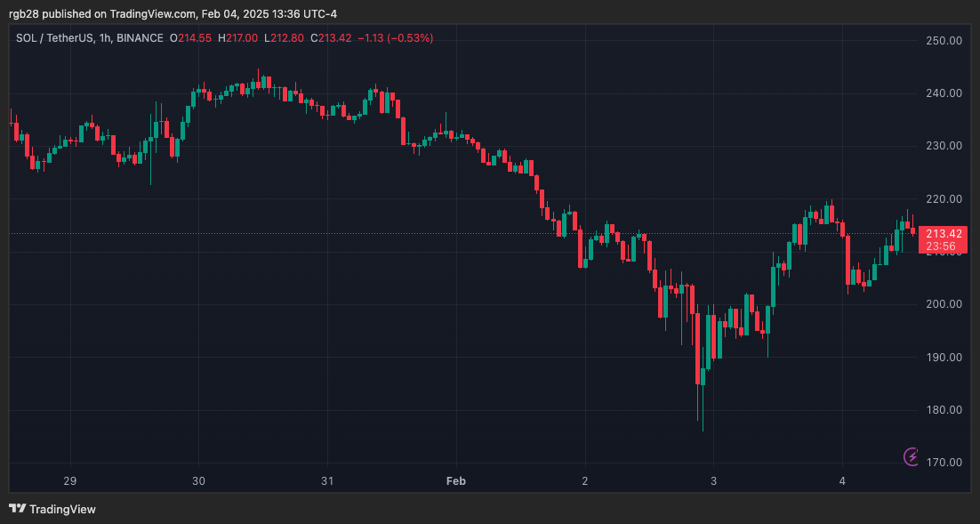Click the BINANCE exchange label
The image size is (980, 524).
pyautogui.click(x=141, y=38)
